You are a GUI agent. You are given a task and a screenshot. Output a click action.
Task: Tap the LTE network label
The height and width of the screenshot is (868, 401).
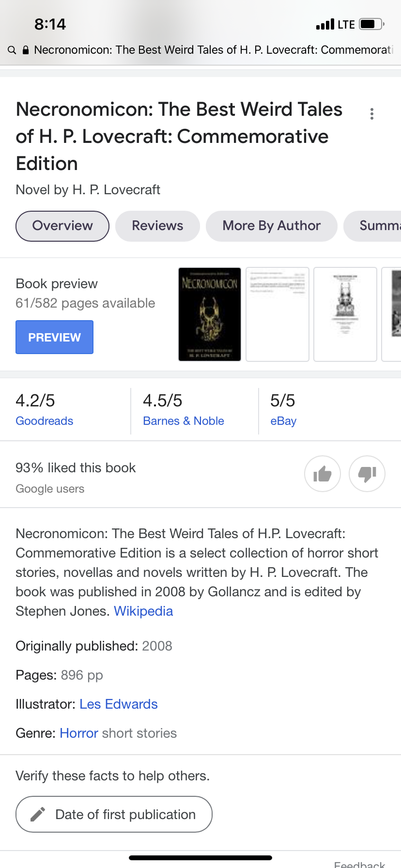(x=346, y=24)
